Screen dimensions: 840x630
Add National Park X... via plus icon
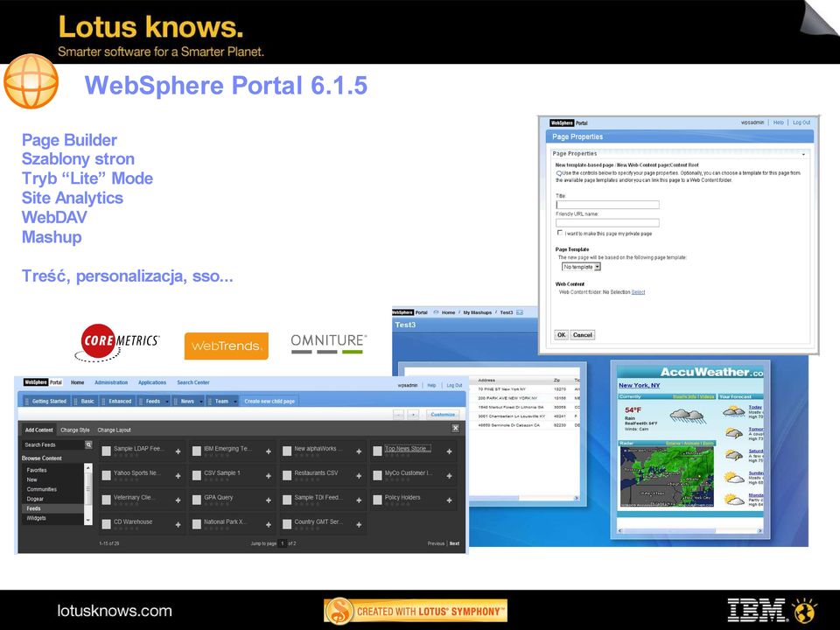point(269,525)
